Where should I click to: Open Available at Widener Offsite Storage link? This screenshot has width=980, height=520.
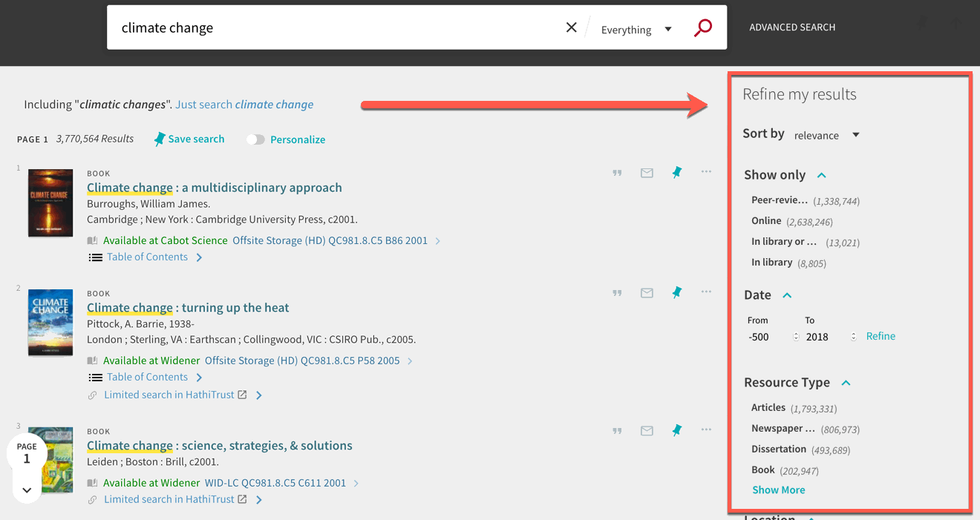click(251, 361)
